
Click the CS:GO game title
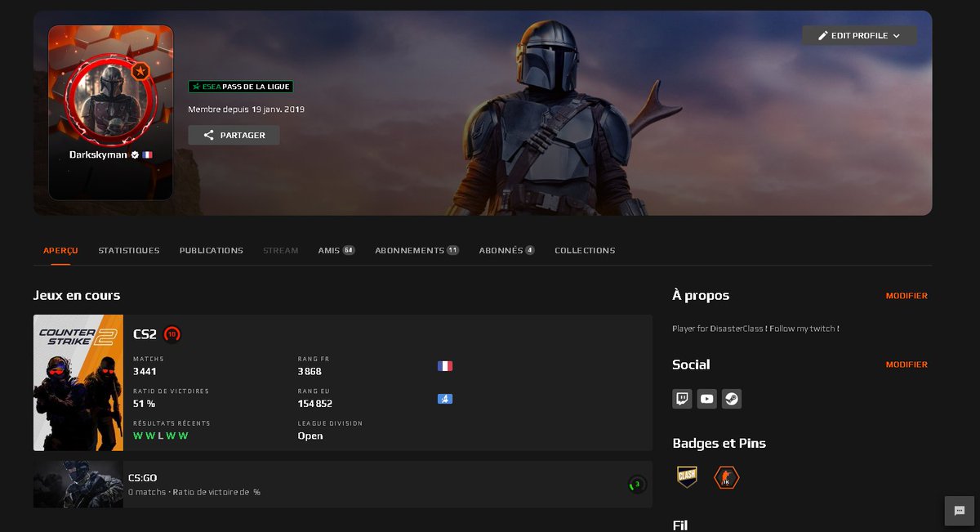tap(143, 477)
